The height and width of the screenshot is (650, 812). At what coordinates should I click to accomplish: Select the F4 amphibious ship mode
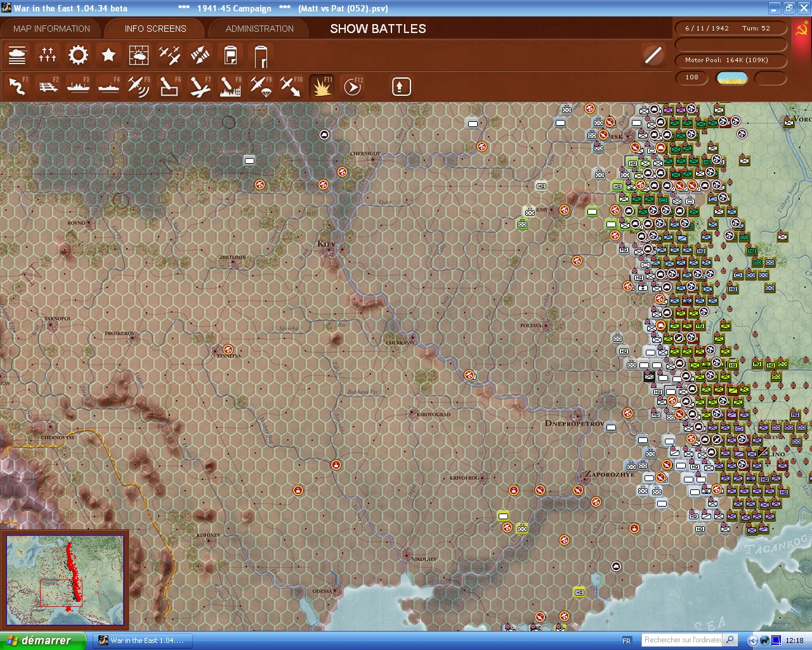108,86
